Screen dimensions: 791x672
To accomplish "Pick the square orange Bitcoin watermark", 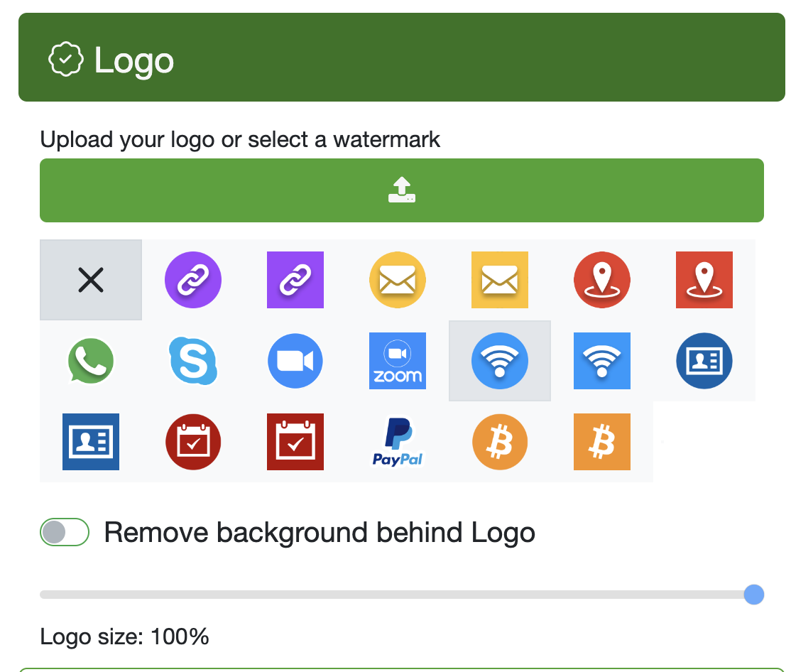I will pos(601,442).
